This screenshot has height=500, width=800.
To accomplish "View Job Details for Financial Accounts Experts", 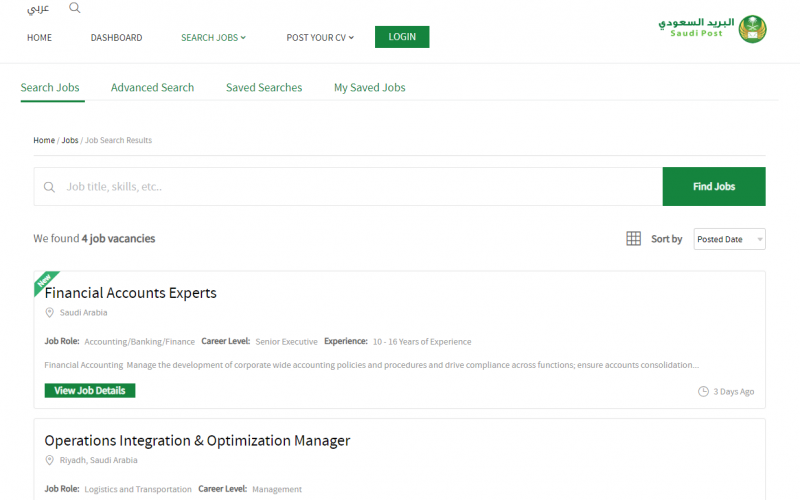I will tap(90, 390).
